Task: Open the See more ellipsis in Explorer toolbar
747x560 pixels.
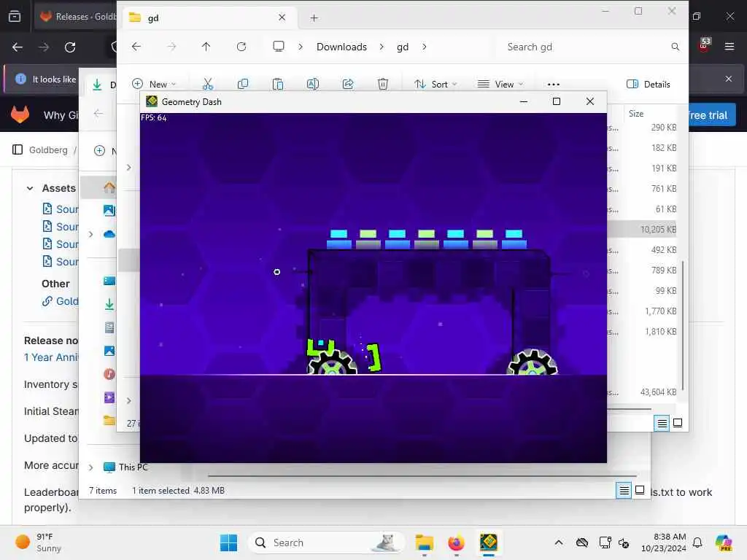Action: (553, 85)
